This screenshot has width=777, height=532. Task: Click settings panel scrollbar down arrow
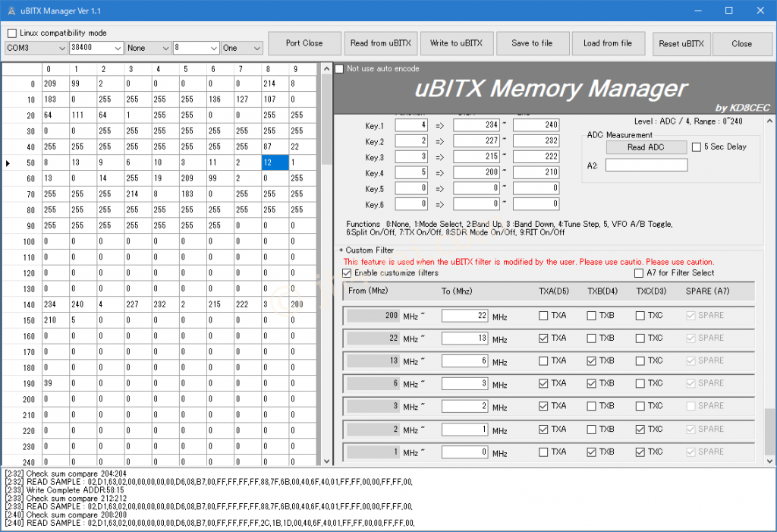[x=769, y=461]
